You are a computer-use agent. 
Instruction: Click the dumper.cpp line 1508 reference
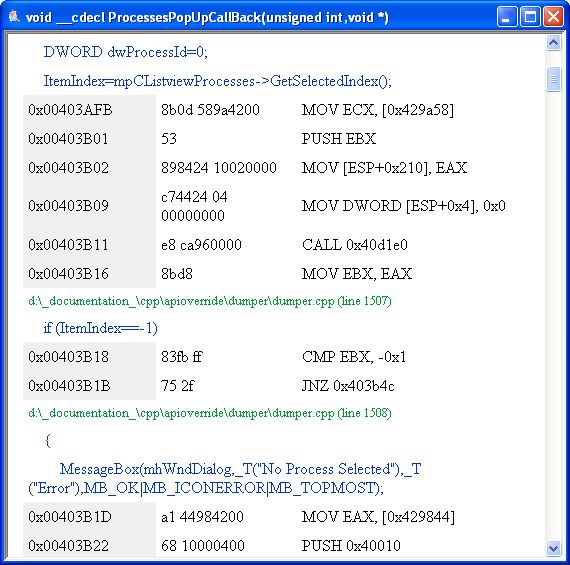point(210,413)
